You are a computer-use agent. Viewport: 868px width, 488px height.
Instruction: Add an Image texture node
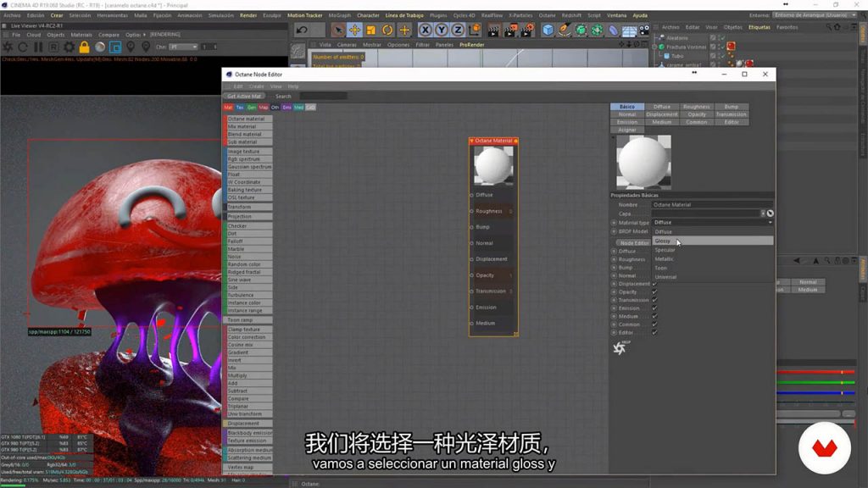tap(248, 151)
